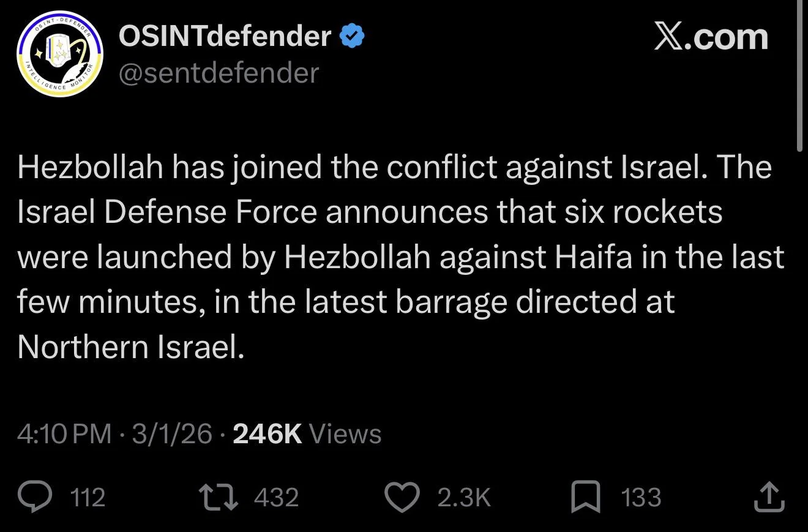The width and height of the screenshot is (808, 532).
Task: Click the blue verified checkmark badge
Action: click(352, 37)
